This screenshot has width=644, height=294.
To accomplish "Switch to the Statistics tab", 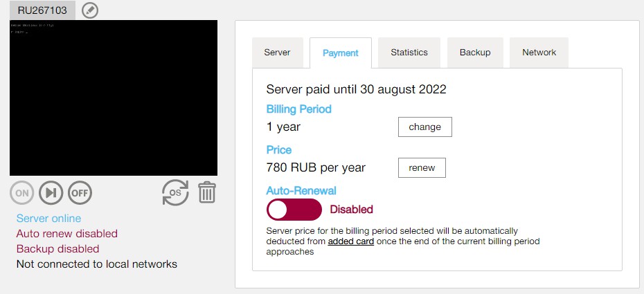I will point(409,53).
